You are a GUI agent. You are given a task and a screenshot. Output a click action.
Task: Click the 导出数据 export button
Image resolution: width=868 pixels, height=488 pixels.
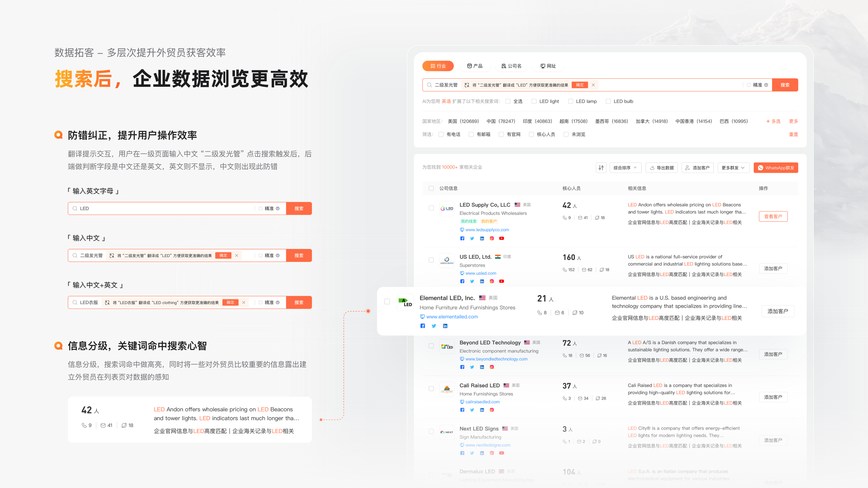point(662,168)
